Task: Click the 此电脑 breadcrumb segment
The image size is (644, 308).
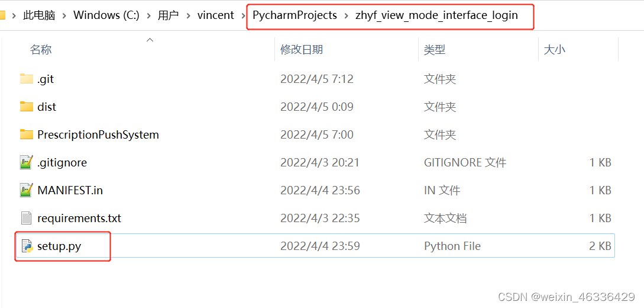Action: [39, 15]
